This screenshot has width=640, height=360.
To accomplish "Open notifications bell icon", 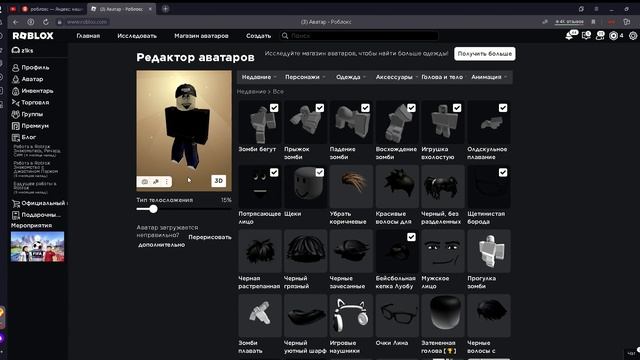I will (569, 36).
